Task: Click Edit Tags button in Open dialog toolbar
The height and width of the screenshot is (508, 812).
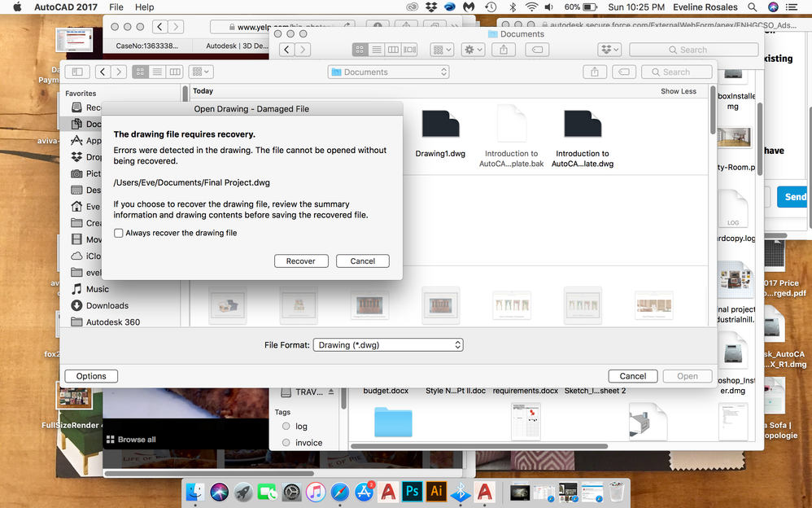Action: pos(624,72)
